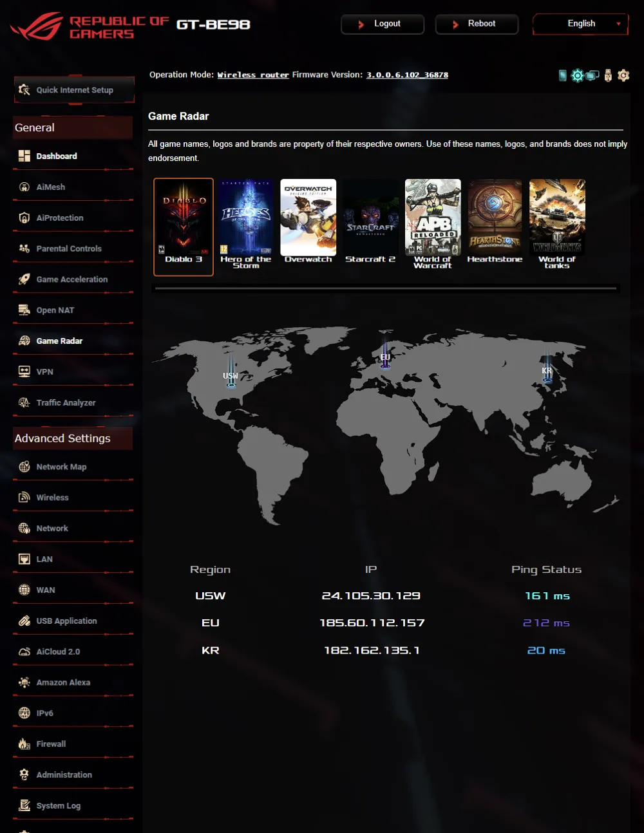Click the USB device status icon
The image size is (644, 833).
coord(608,75)
